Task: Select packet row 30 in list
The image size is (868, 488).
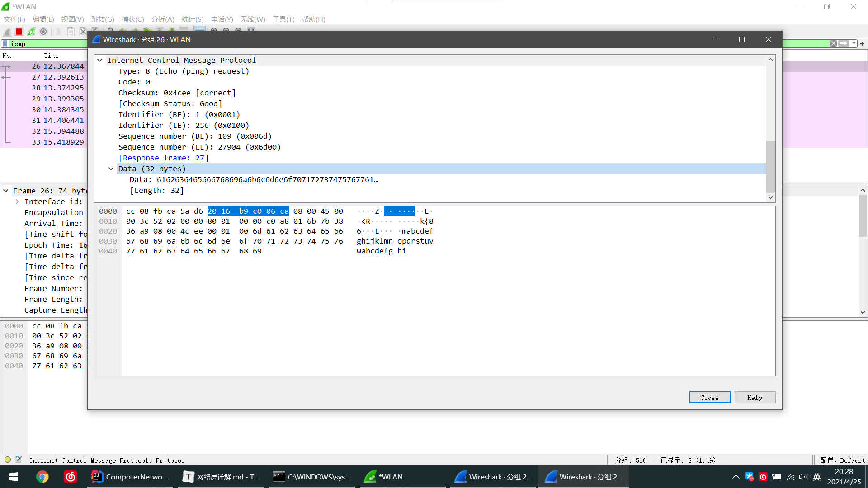Action: 44,109
